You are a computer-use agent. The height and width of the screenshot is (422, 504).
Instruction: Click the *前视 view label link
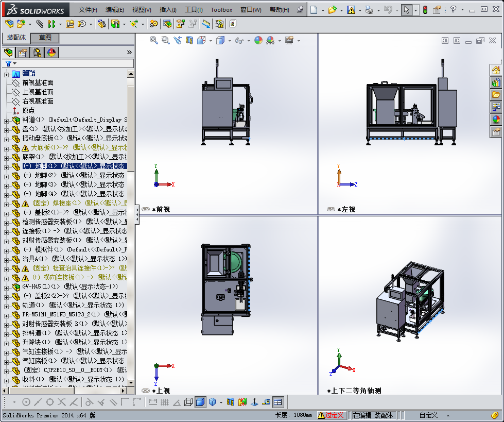click(161, 209)
